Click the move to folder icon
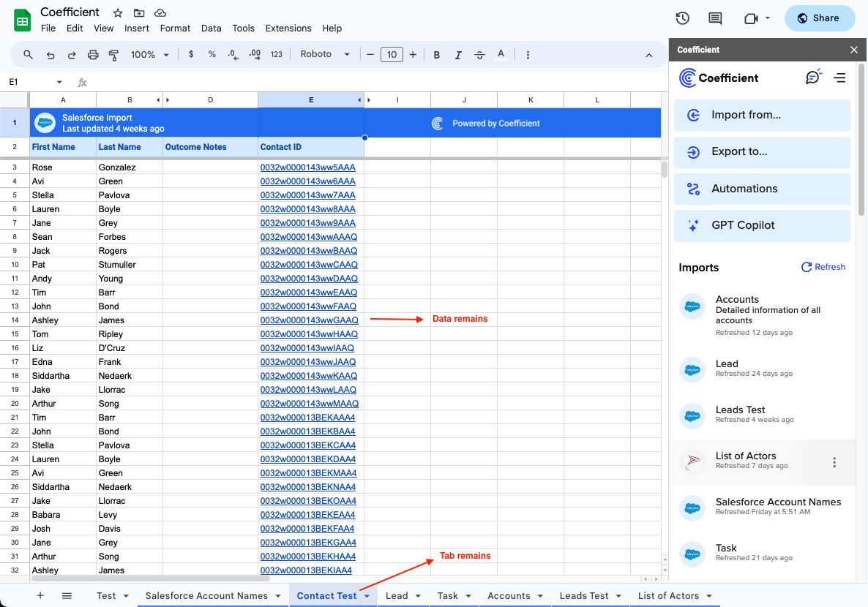The image size is (868, 607). tap(139, 12)
